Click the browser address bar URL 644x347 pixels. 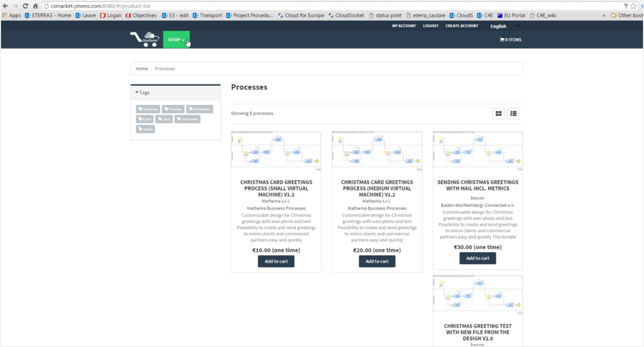[101, 6]
